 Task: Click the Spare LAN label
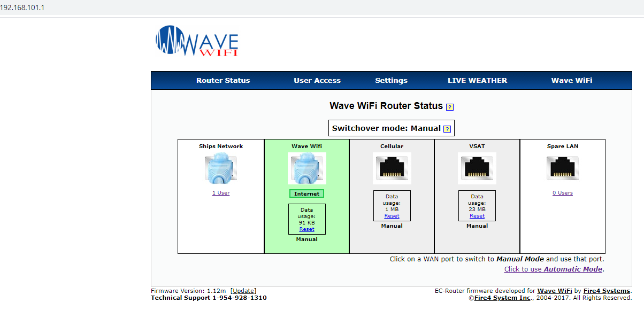[x=563, y=146]
